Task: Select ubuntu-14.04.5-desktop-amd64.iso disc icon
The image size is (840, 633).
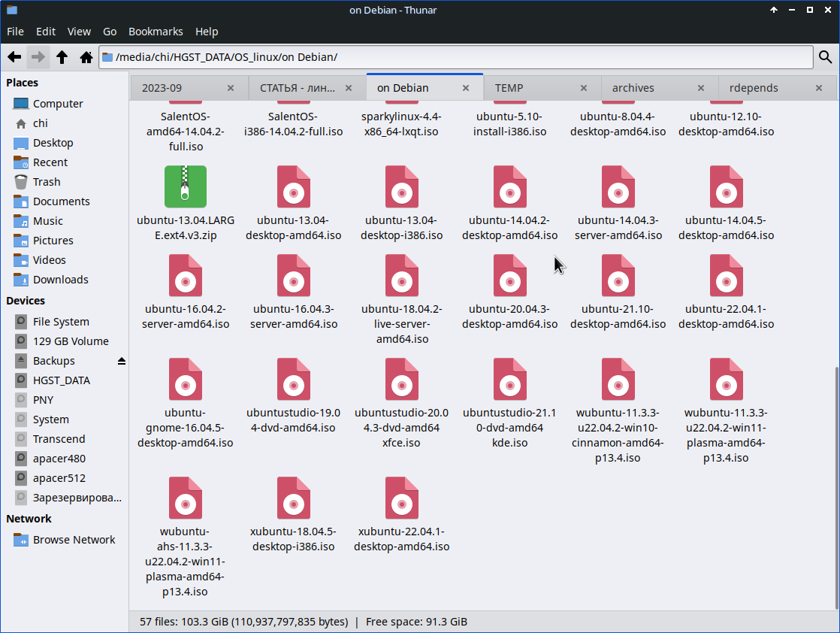Action: point(727,186)
